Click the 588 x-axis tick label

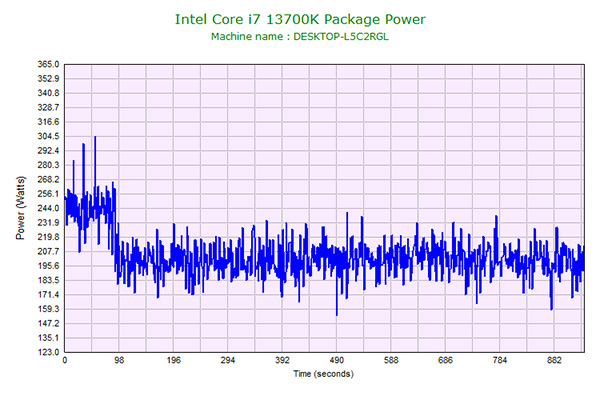391,360
